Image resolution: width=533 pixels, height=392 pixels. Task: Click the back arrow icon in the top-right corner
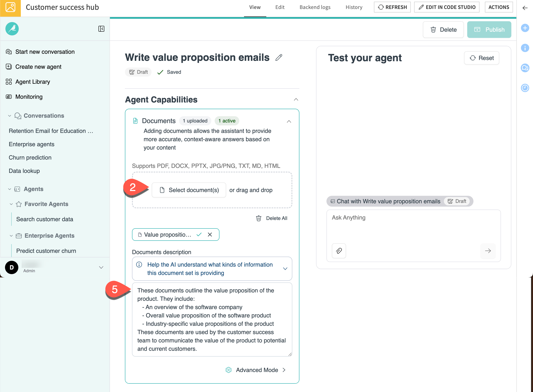525,8
